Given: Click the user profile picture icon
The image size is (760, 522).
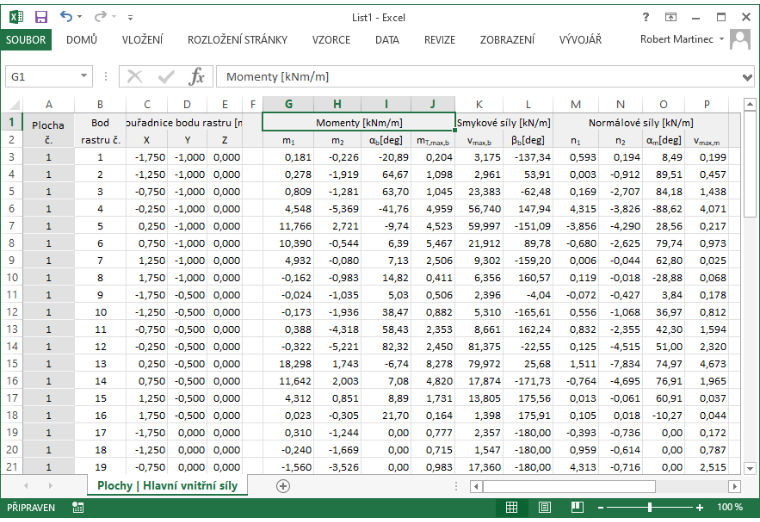Looking at the screenshot, I should pos(740,39).
